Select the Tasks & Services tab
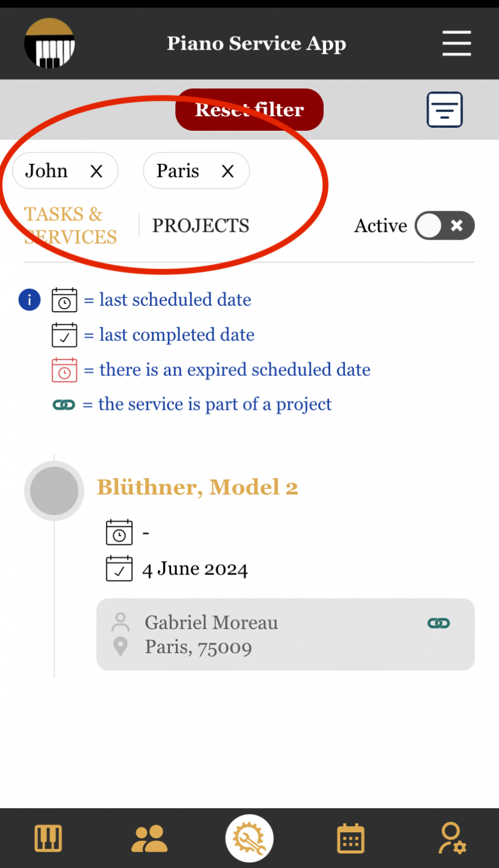The width and height of the screenshot is (499, 868). [x=70, y=226]
